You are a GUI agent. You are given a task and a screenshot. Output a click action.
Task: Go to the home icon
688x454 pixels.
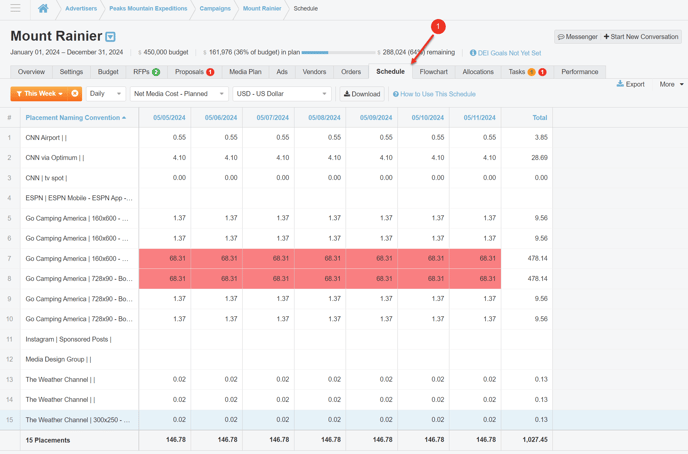coord(43,8)
